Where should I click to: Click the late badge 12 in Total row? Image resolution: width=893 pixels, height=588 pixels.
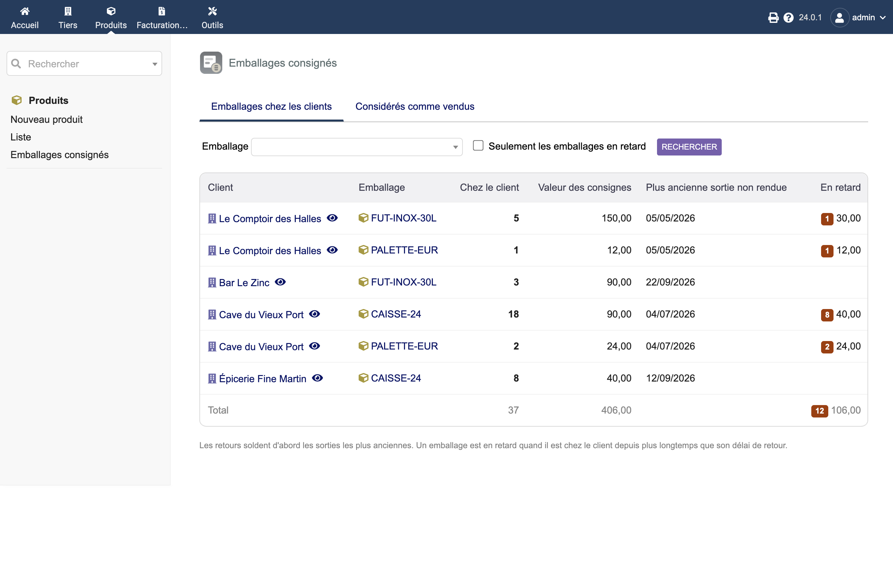(x=819, y=411)
